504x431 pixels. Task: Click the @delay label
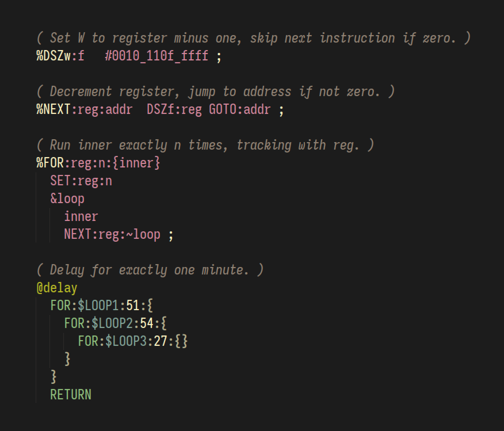click(57, 288)
